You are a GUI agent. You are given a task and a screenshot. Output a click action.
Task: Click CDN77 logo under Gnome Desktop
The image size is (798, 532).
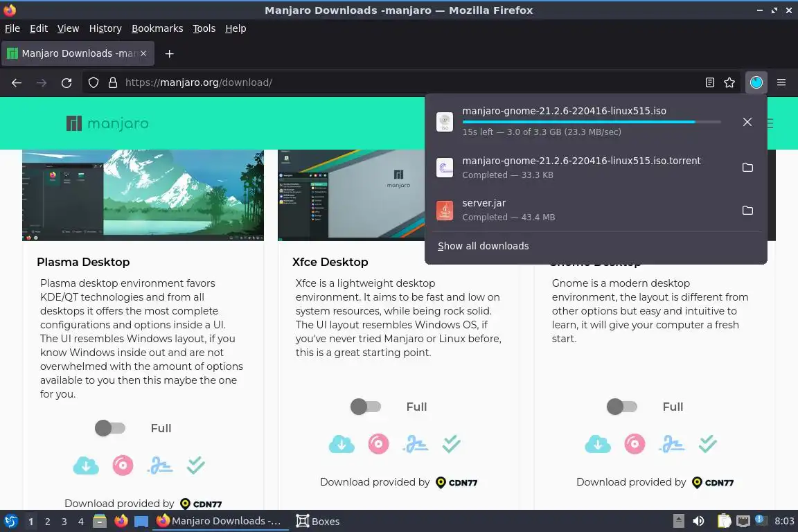tap(713, 482)
